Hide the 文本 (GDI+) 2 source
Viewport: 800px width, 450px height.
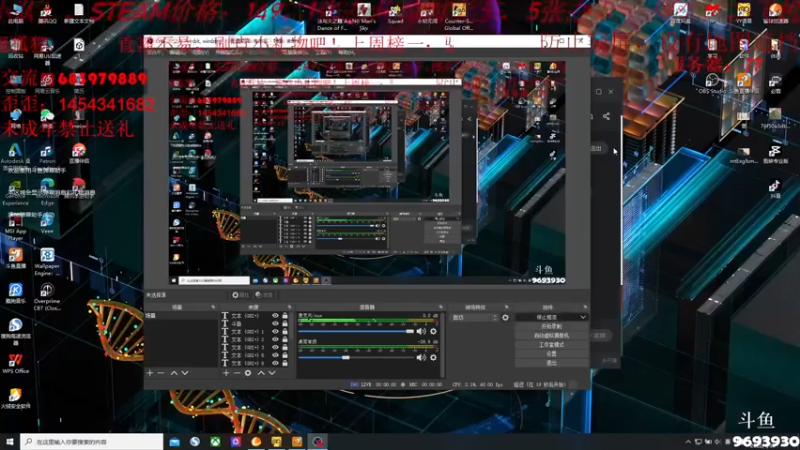coord(275,339)
